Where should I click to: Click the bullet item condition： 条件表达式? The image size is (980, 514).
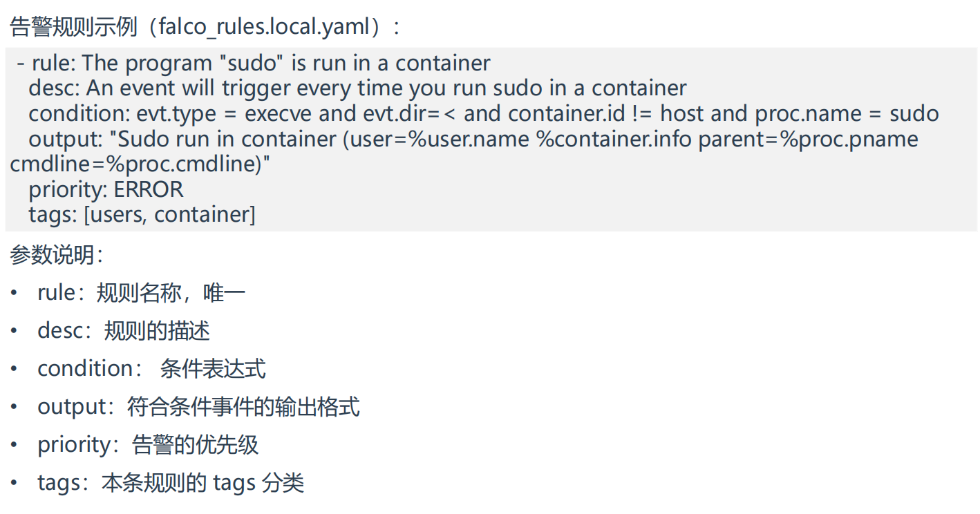pos(151,368)
